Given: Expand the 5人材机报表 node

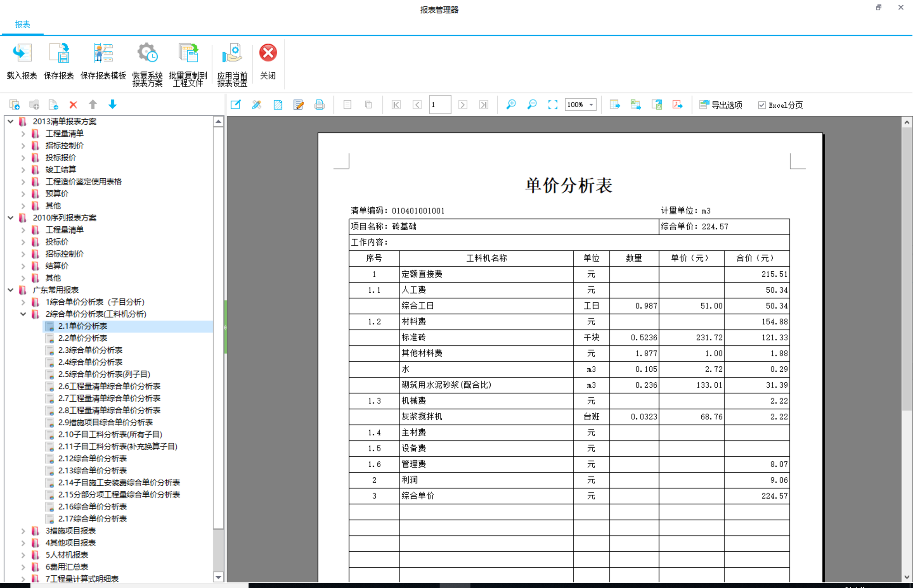Looking at the screenshot, I should (x=23, y=555).
